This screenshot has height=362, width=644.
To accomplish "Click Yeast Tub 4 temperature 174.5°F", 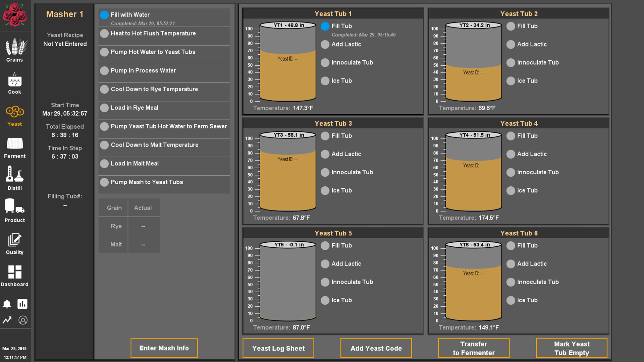I will (488, 218).
